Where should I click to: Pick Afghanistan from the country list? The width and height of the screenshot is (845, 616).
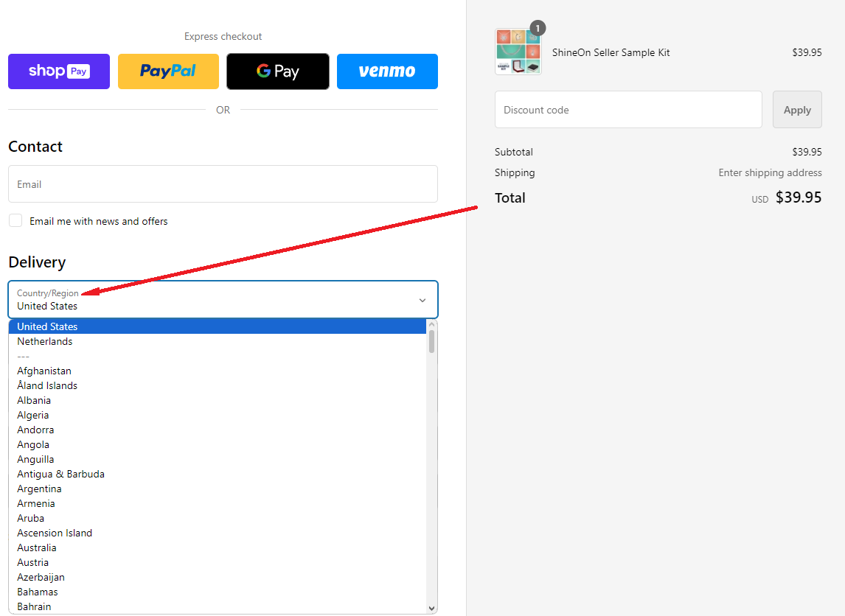(218, 371)
